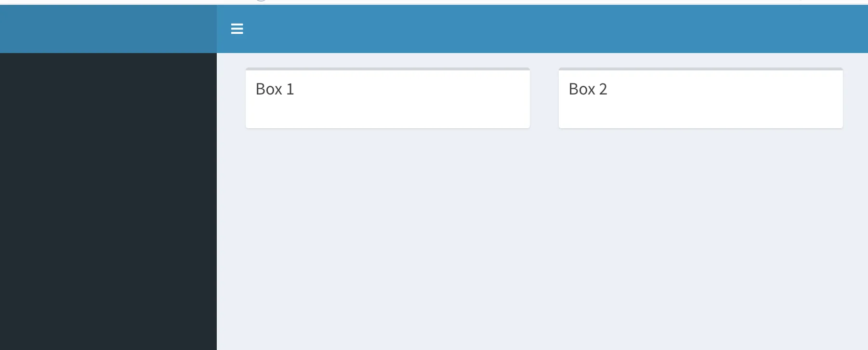Click the gray top border of Box 1

click(388, 69)
